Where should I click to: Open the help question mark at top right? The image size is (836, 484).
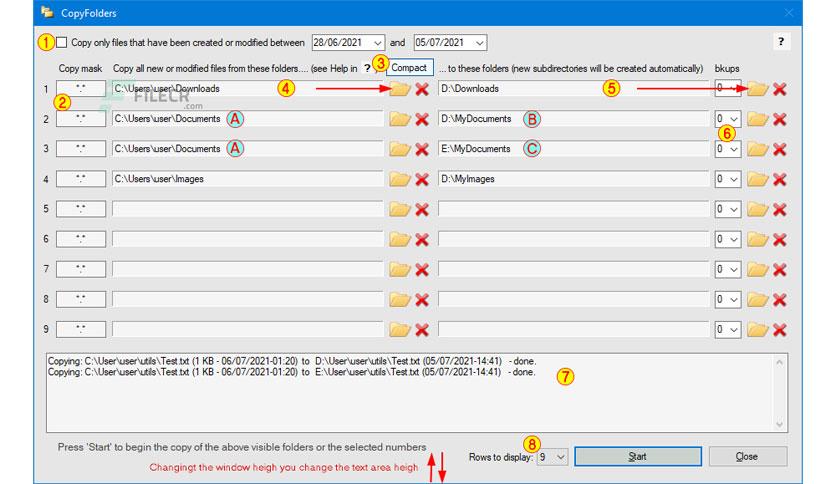click(x=781, y=42)
